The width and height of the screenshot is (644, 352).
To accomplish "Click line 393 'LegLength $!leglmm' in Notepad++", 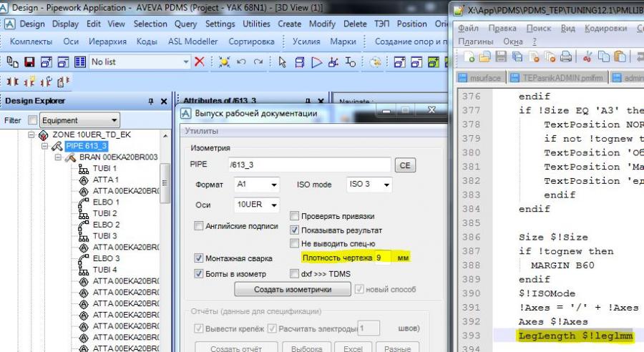I will click(575, 336).
